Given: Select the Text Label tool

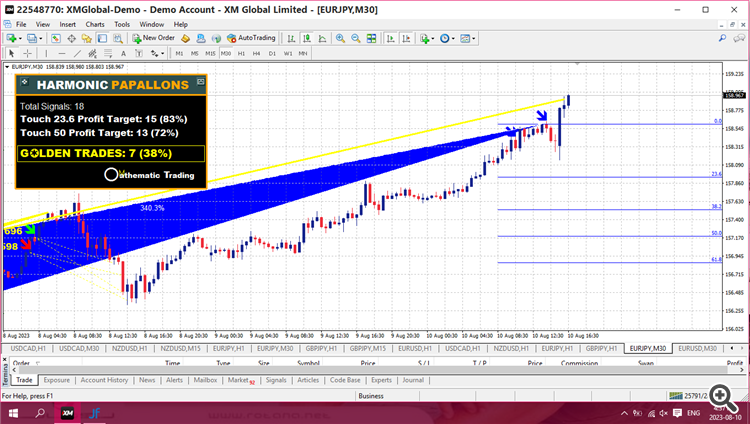Looking at the screenshot, I should pyautogui.click(x=139, y=54).
